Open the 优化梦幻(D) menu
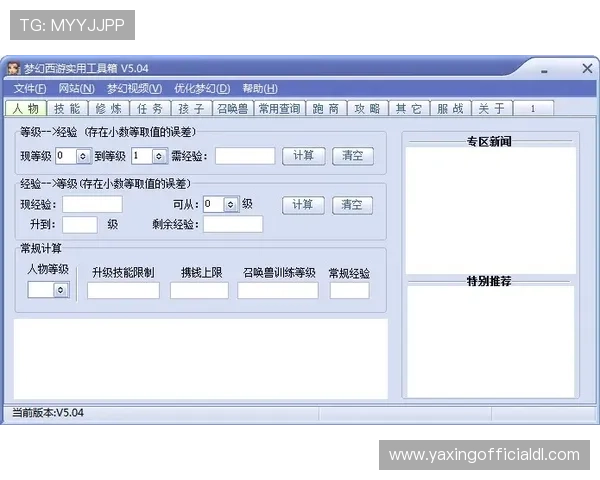 (x=202, y=89)
